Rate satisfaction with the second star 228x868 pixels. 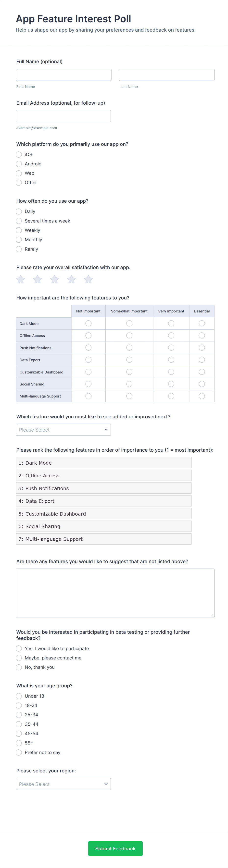pos(38,279)
